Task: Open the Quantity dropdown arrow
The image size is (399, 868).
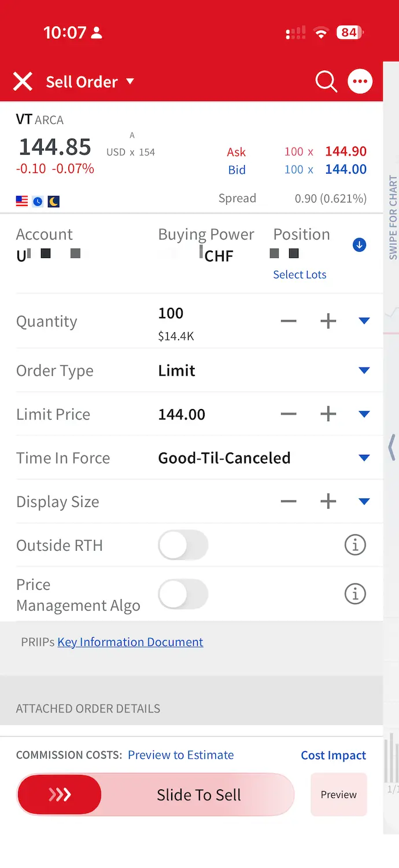Action: 364,321
